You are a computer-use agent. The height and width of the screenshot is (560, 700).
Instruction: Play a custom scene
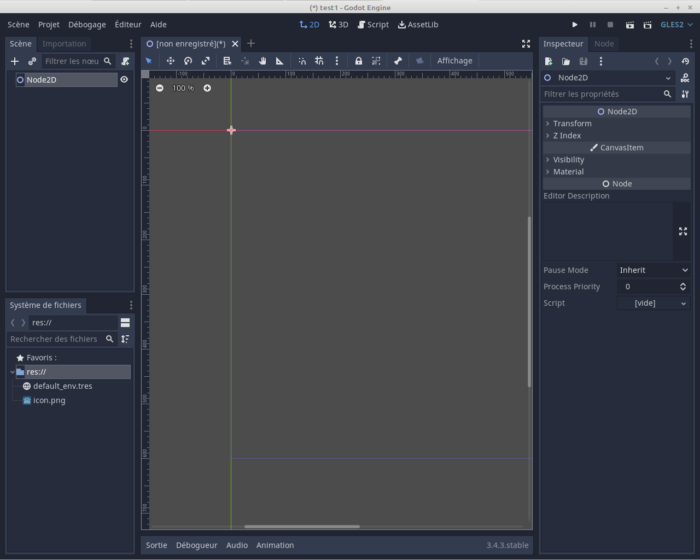tap(647, 25)
